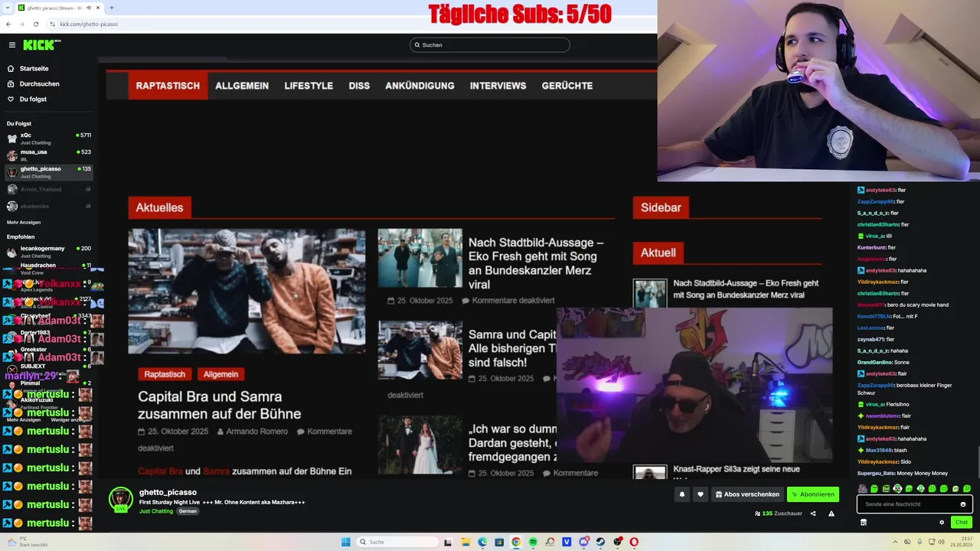The image size is (980, 551).
Task: Expand followed list with Mehr Anzeigen
Action: click(x=24, y=222)
